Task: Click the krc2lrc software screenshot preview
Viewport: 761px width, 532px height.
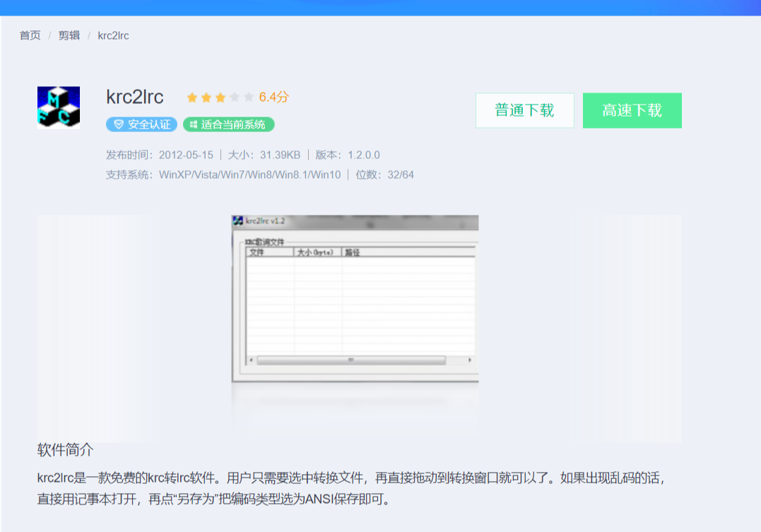Action: [x=353, y=297]
